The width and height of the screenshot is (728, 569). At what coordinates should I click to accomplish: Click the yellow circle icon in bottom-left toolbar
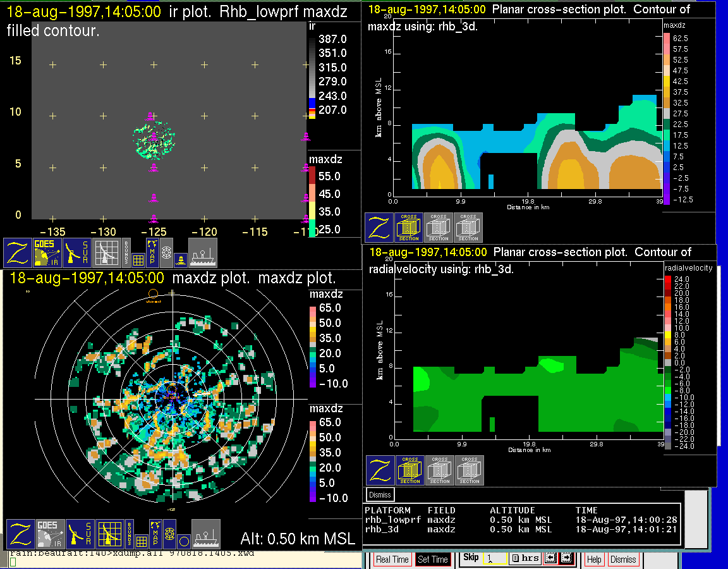[x=183, y=541]
